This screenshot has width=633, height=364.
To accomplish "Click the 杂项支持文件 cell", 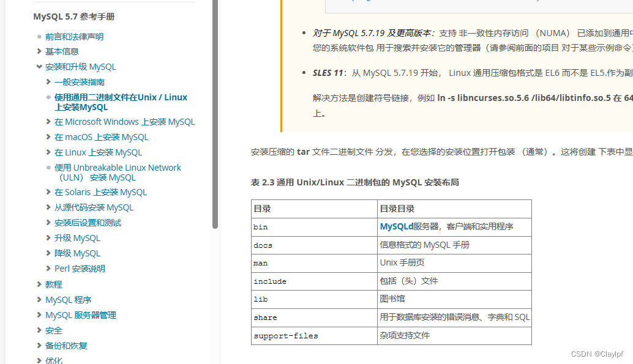I will [454, 336].
